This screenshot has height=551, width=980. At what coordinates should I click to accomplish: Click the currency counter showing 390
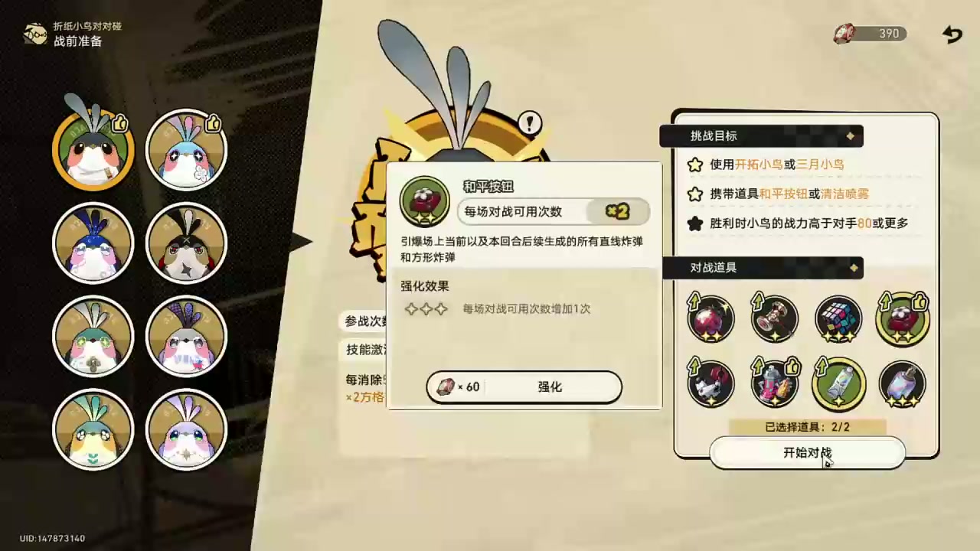tap(871, 34)
